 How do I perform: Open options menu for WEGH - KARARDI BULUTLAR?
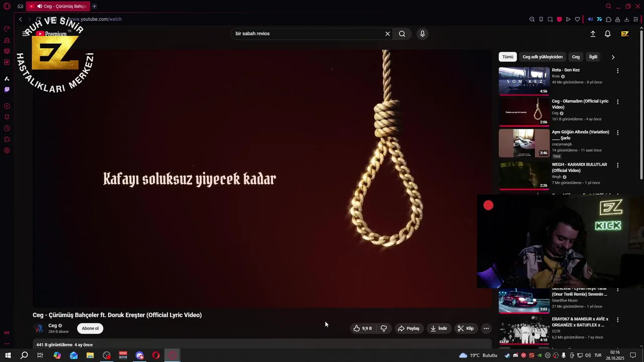click(x=617, y=165)
